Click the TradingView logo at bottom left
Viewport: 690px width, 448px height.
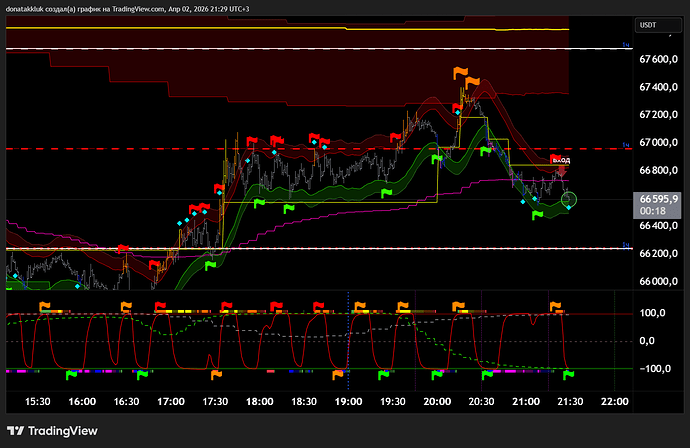pos(52,431)
